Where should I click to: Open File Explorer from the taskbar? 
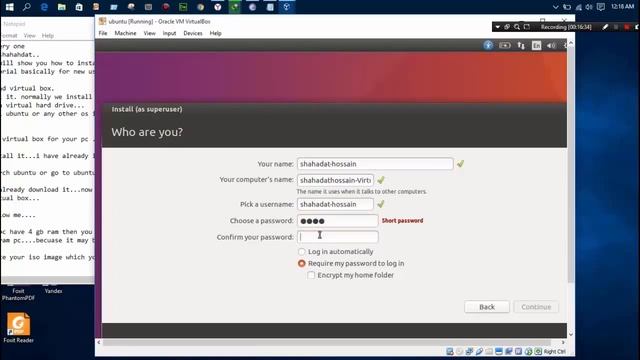(x=62, y=7)
